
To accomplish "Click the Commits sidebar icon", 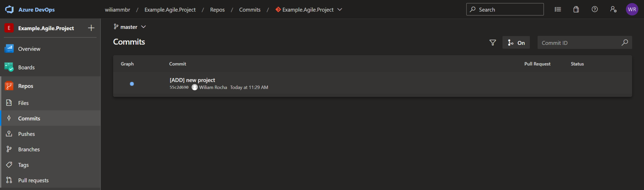I will click(9, 118).
